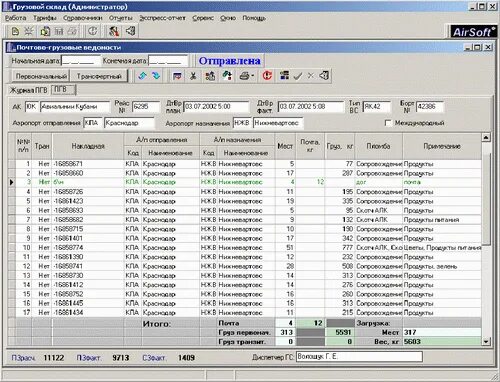Click the СЗфакт. value 1409
The width and height of the screenshot is (500, 382).
click(186, 358)
